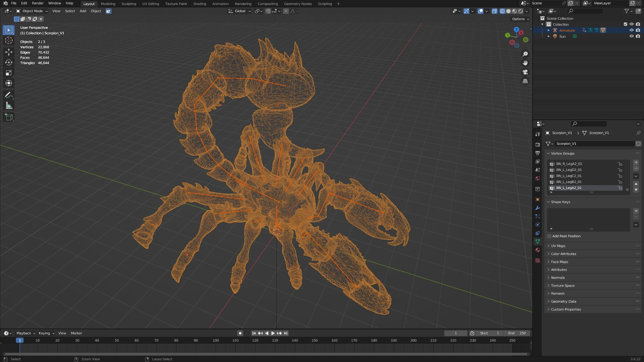Open the Modifiers wrench properties tab
Image resolution: width=644 pixels, height=362 pixels.
538,208
